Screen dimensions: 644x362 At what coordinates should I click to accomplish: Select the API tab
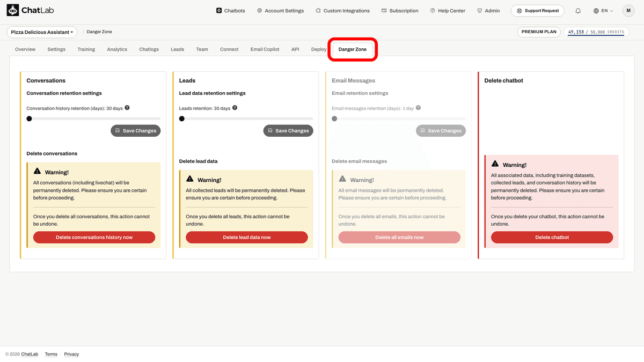tap(295, 49)
